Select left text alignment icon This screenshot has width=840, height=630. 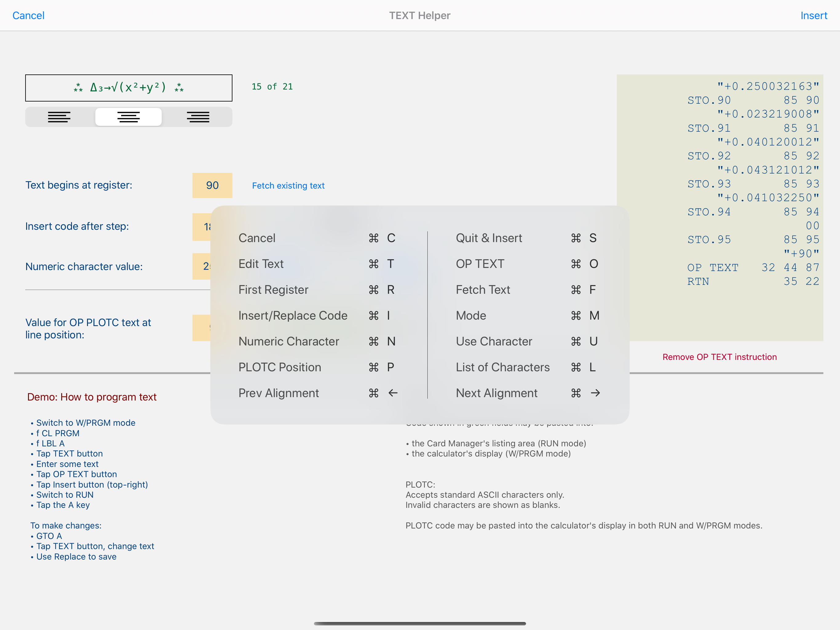[59, 117]
